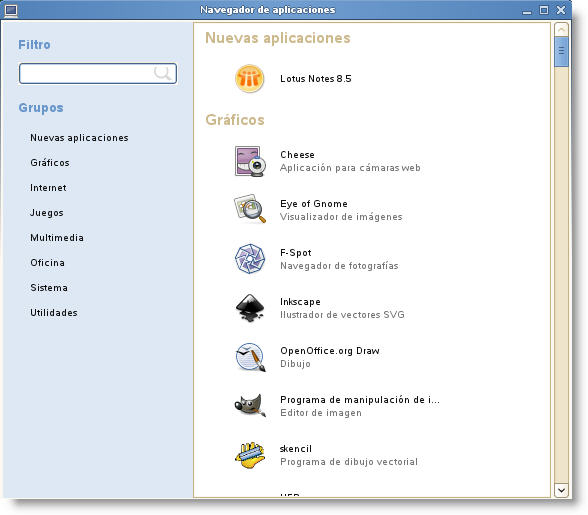This screenshot has width=588, height=515.
Task: Click the vertical scrollbar thumb
Action: tap(561, 51)
